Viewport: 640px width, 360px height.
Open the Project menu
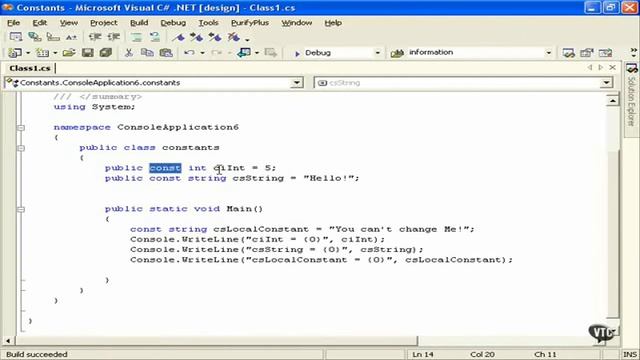(104, 23)
